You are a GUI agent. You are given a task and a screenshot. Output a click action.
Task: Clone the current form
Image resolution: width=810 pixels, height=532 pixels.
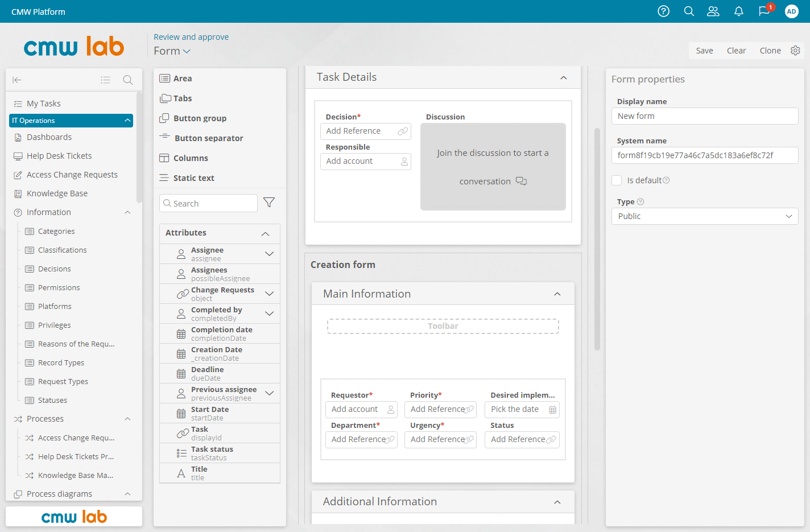click(x=770, y=50)
